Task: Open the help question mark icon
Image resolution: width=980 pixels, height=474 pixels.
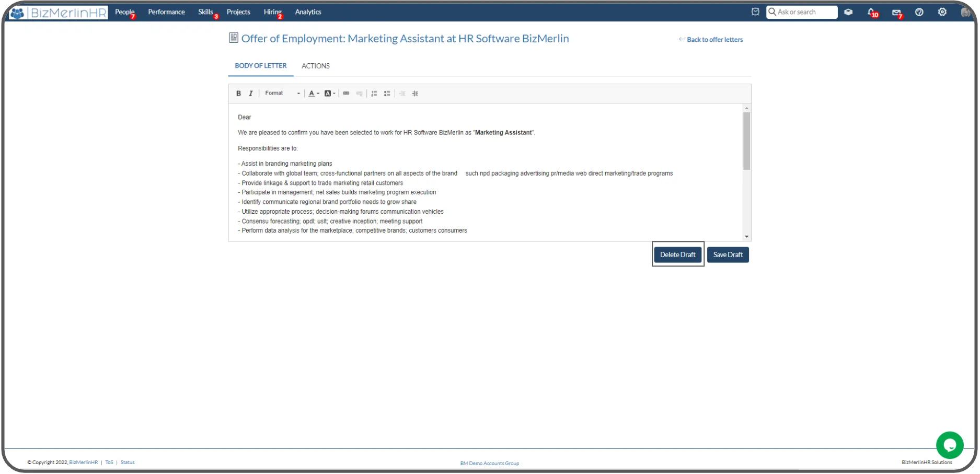Action: coord(919,12)
